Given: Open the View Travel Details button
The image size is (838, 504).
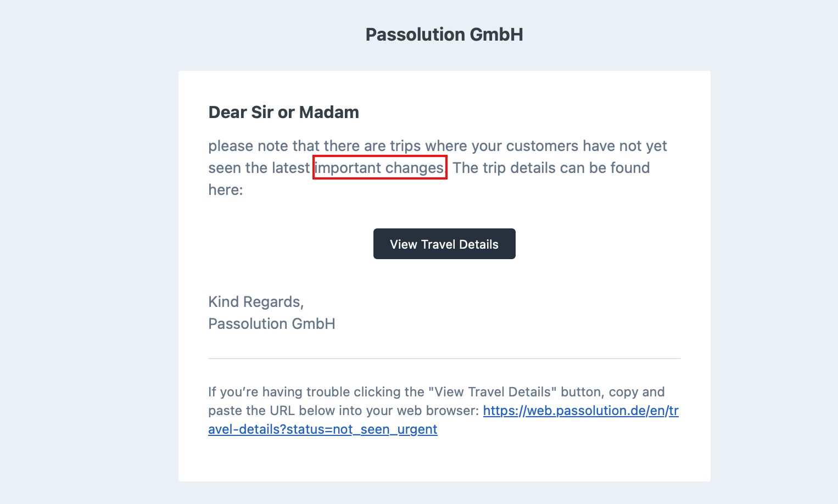Looking at the screenshot, I should (444, 244).
